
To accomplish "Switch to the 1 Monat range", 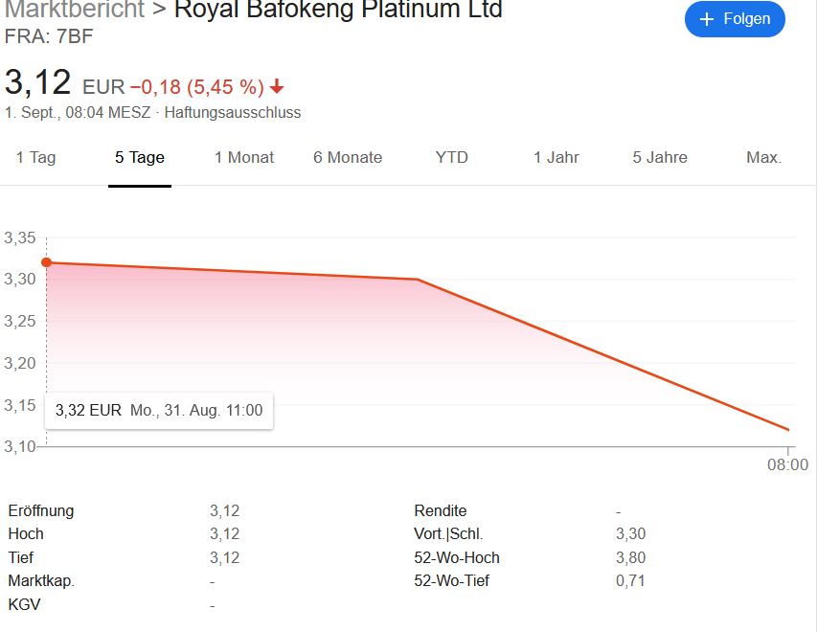I will click(244, 158).
